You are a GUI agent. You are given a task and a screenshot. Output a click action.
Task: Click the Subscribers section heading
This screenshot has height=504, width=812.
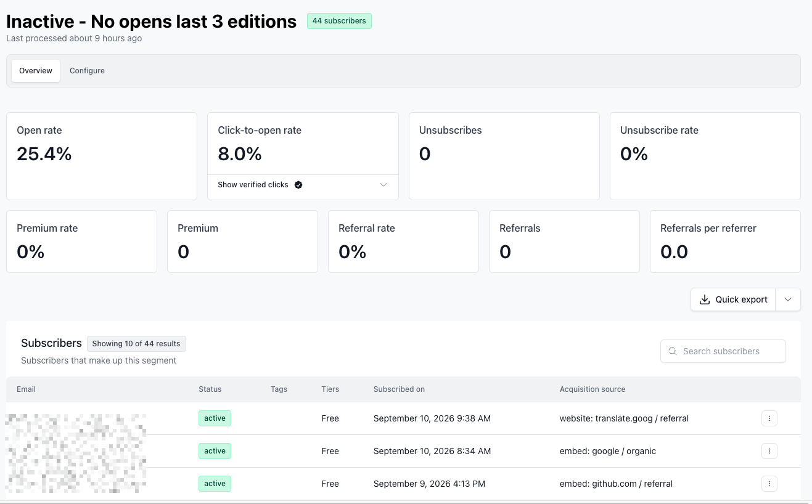[51, 343]
